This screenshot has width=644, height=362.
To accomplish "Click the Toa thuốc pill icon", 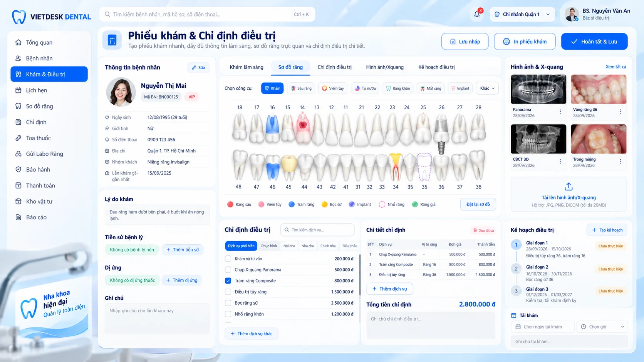I will point(18,138).
